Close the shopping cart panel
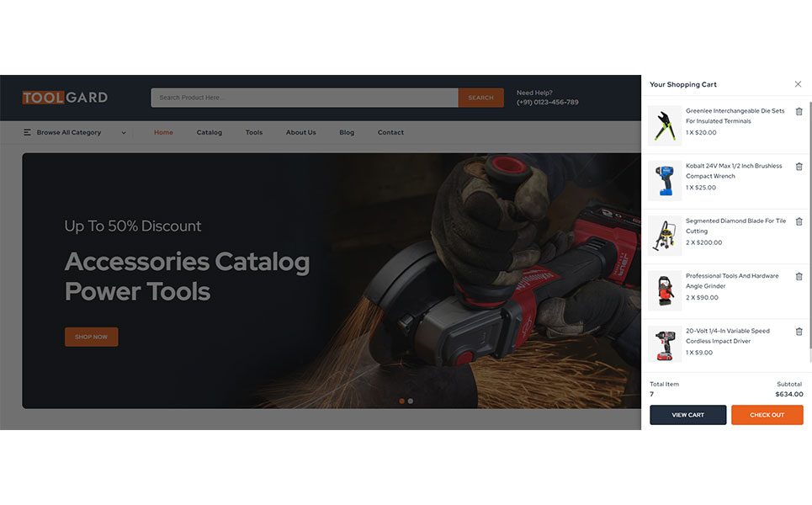Screen dimensions: 812x505 pyautogui.click(x=798, y=84)
